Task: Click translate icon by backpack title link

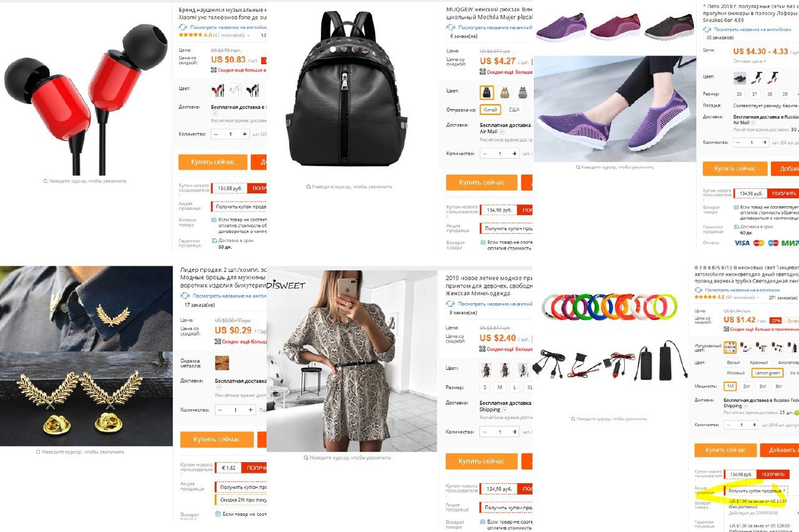Action: click(x=453, y=27)
